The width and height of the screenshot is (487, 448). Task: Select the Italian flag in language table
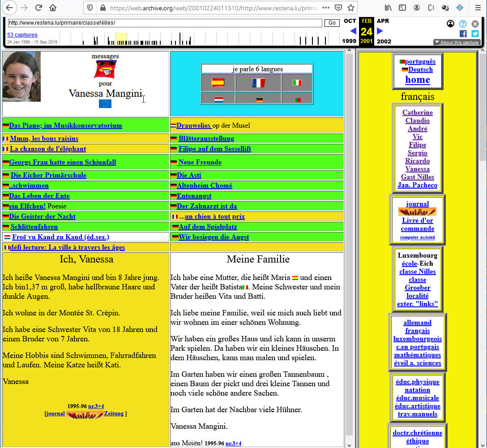(297, 82)
